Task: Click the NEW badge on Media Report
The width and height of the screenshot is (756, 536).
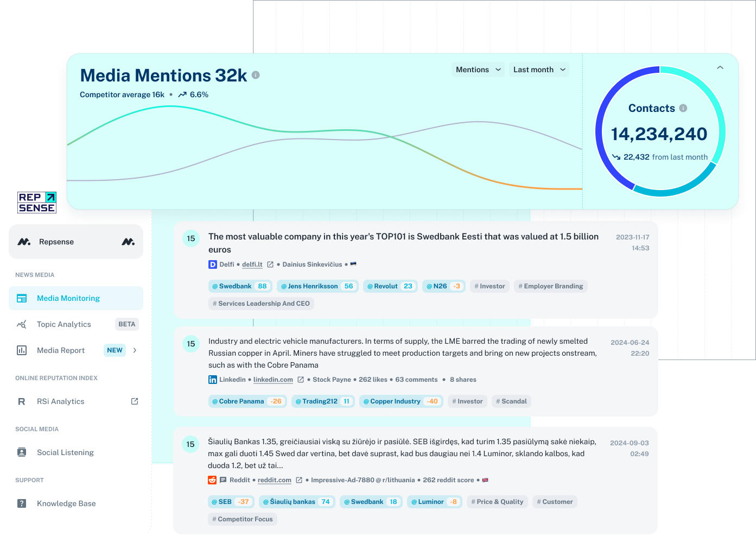Action: coord(115,350)
